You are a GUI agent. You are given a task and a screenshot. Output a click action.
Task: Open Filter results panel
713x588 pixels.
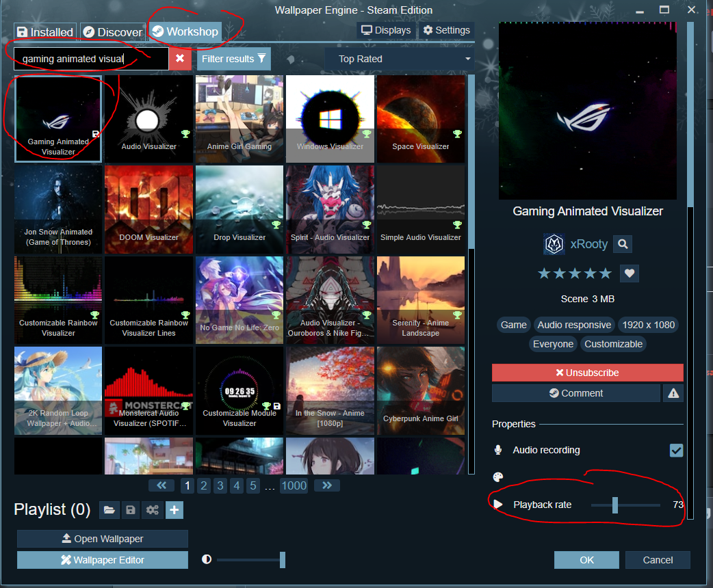tap(234, 59)
